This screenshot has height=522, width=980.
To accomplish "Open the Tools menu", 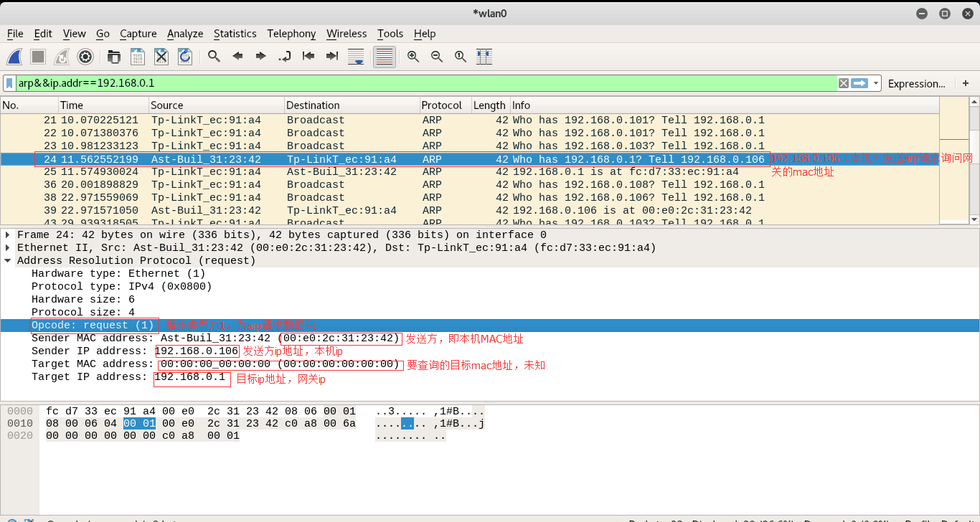I will coord(390,34).
